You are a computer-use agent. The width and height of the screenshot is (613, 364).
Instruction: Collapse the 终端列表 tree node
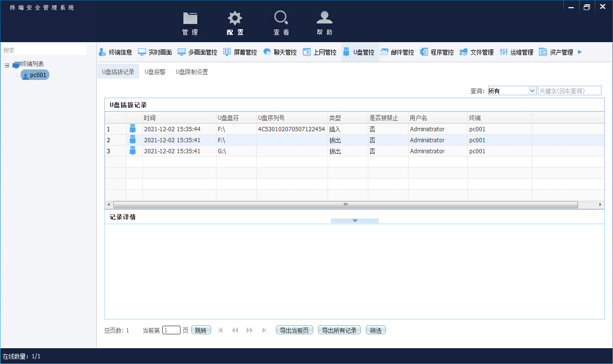tap(7, 65)
